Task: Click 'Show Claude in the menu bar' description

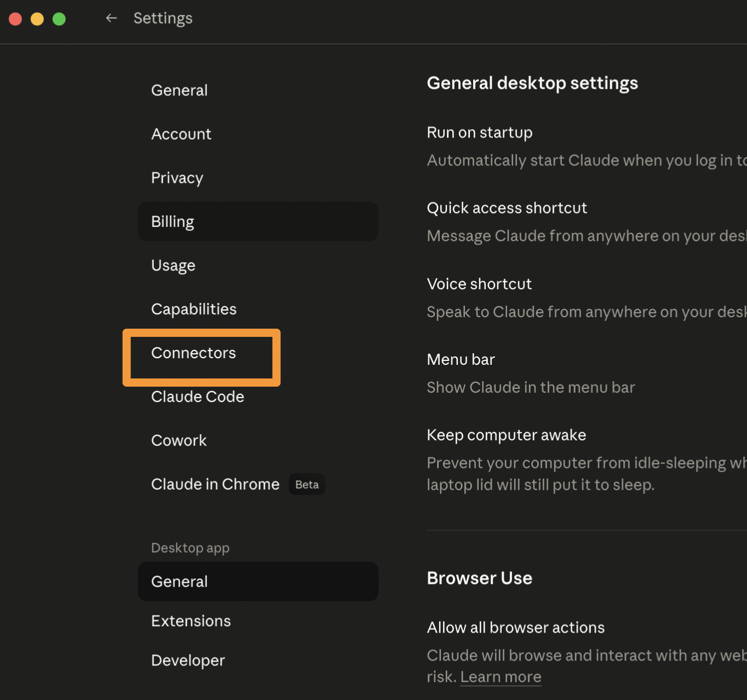Action: coord(531,387)
